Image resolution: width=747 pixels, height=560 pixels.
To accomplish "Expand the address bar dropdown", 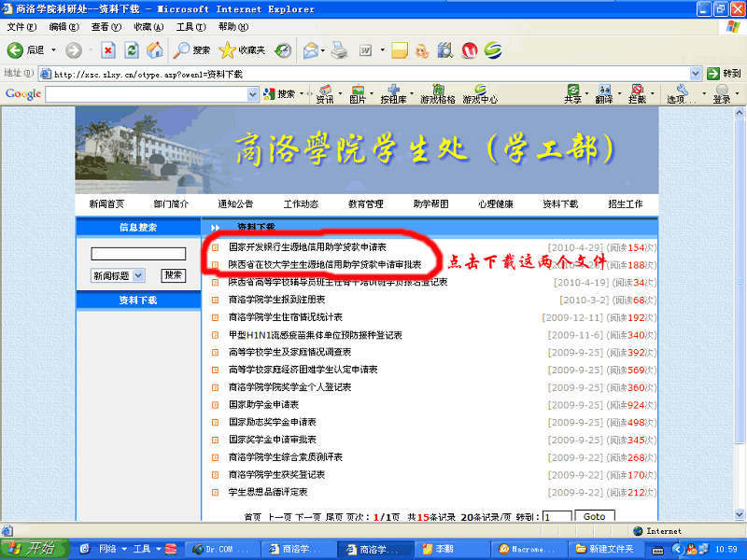I will tap(696, 73).
